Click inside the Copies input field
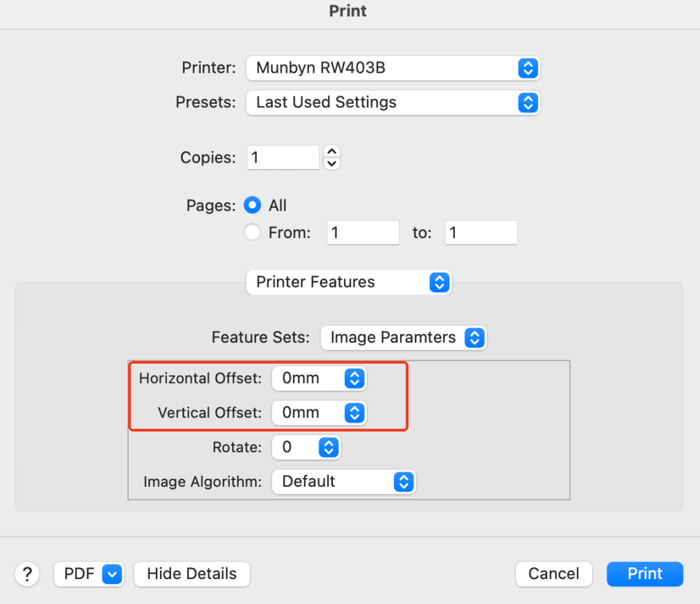700x604 pixels. [282, 157]
